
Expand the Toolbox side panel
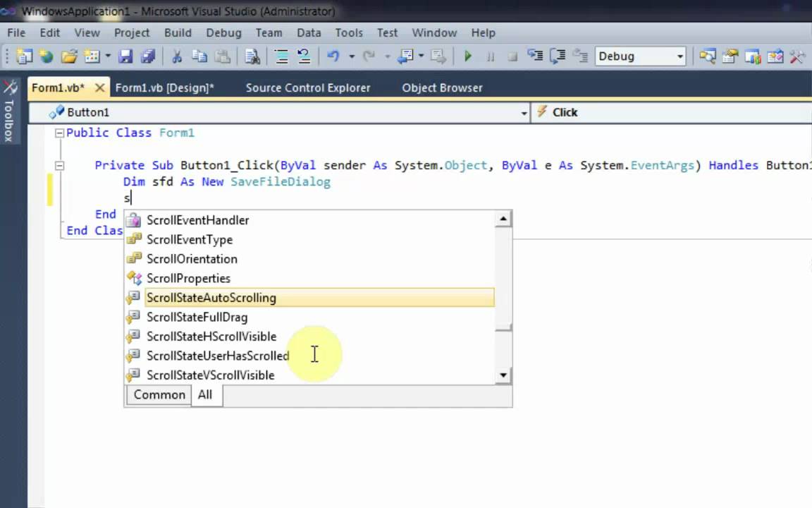coord(9,111)
